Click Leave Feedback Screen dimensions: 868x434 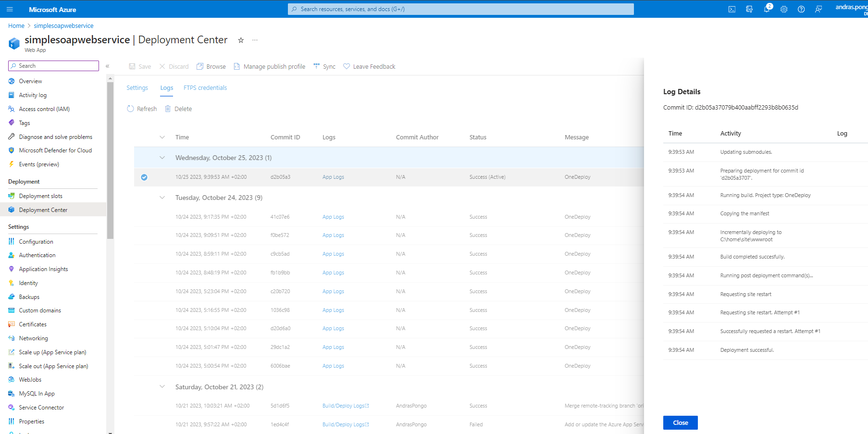click(x=369, y=67)
